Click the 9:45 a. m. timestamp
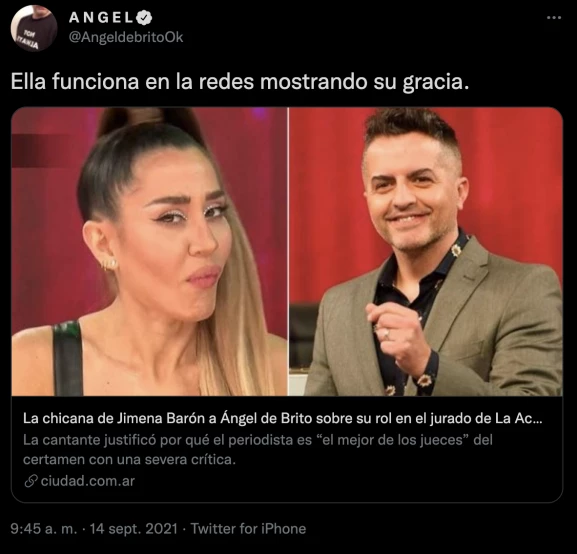577x554 pixels. (44, 529)
